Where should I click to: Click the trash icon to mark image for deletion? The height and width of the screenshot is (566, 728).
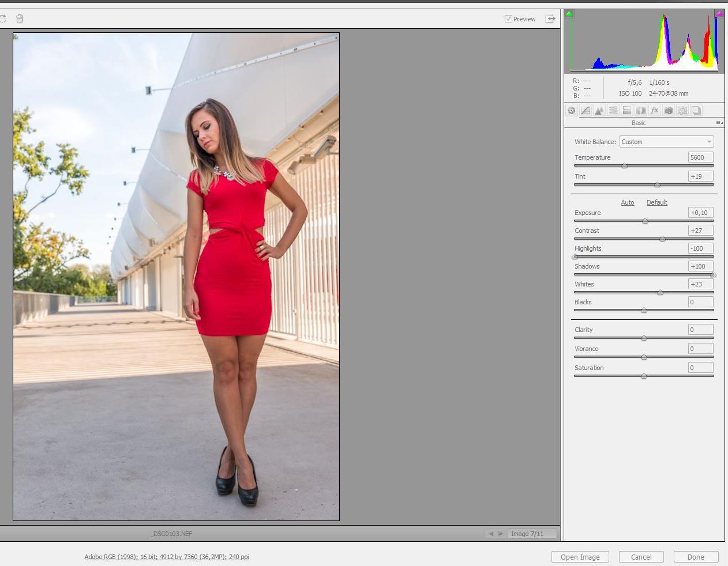tap(20, 19)
